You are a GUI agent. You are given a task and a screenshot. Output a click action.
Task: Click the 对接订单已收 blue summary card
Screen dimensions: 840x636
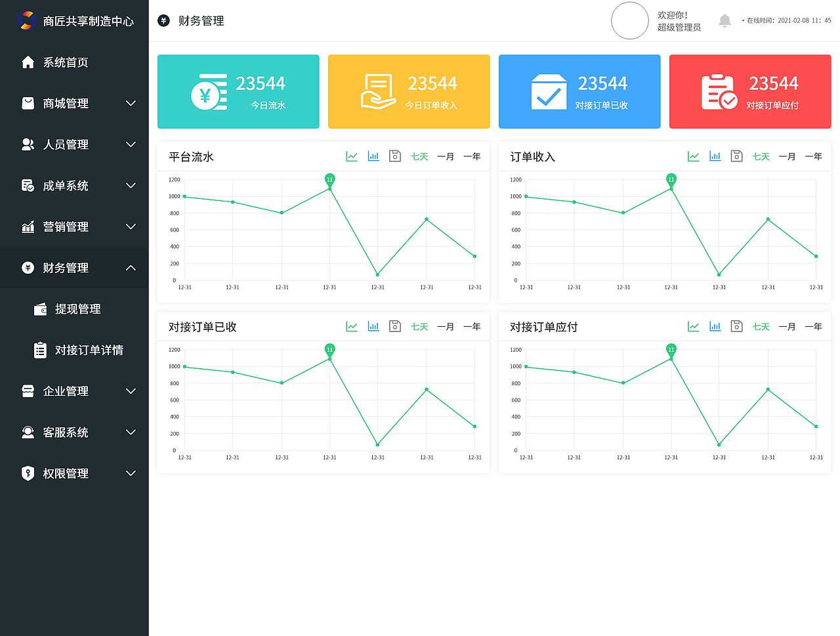click(579, 91)
